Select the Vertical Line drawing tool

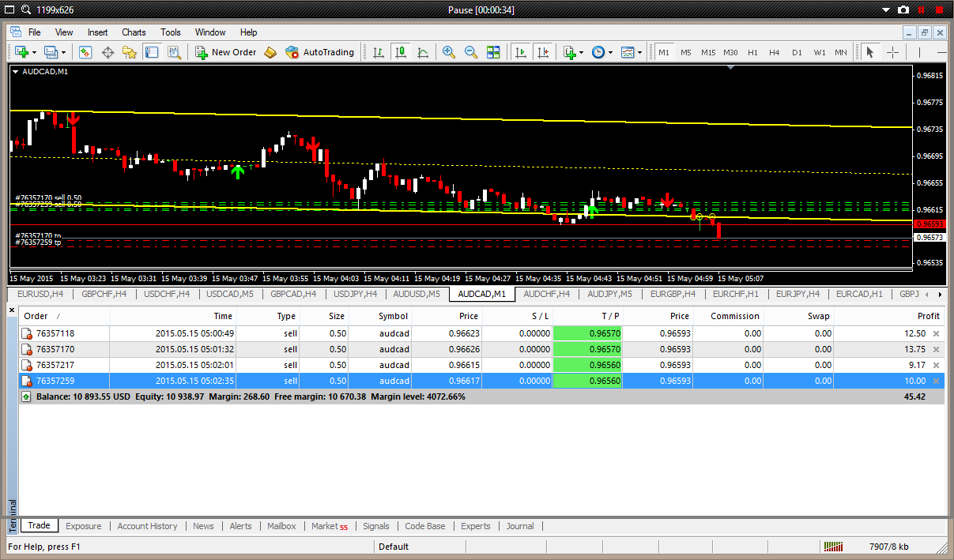tap(919, 52)
